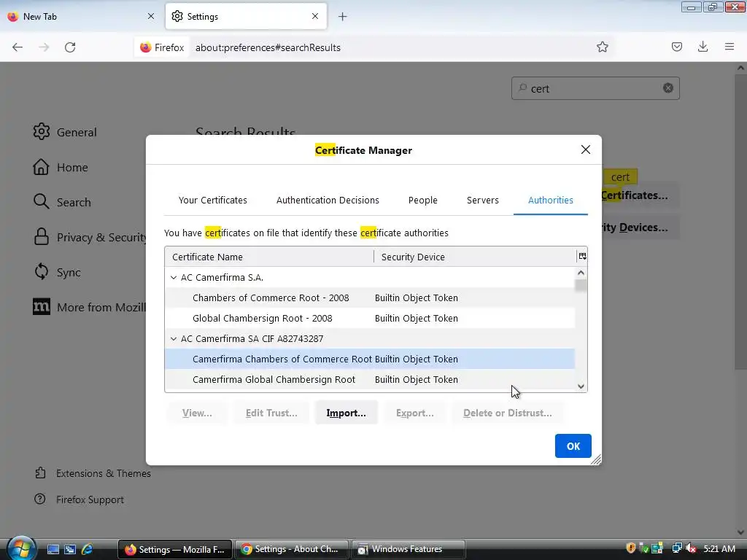Viewport: 747px width, 560px height.
Task: Switch to the People tab
Action: point(422,200)
